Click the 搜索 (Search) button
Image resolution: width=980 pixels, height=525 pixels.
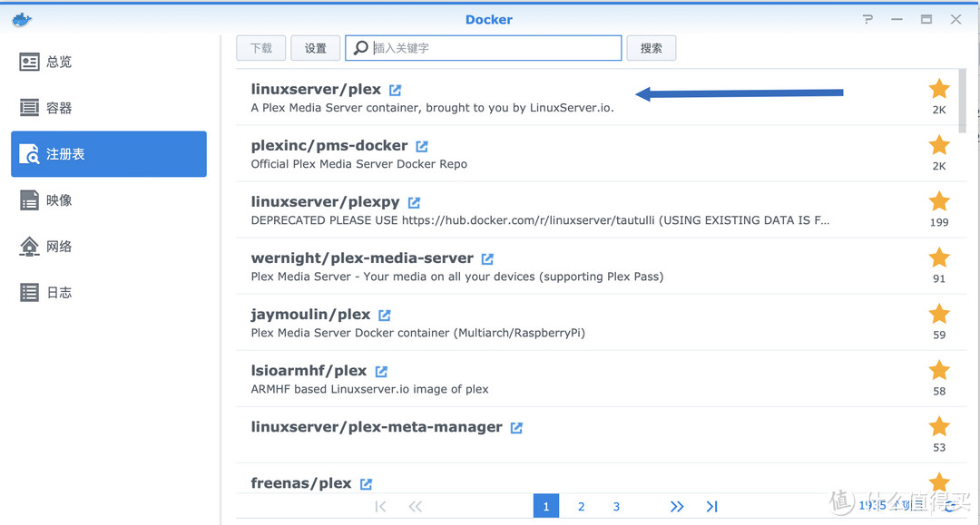[651, 47]
